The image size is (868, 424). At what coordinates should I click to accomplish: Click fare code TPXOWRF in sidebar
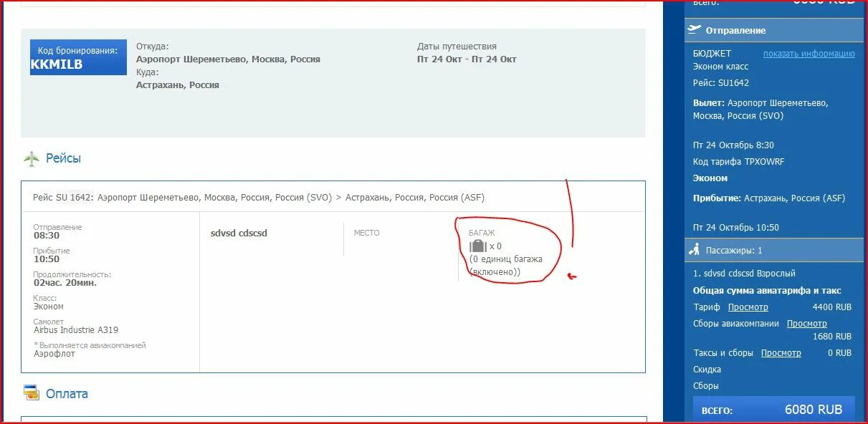(x=765, y=162)
